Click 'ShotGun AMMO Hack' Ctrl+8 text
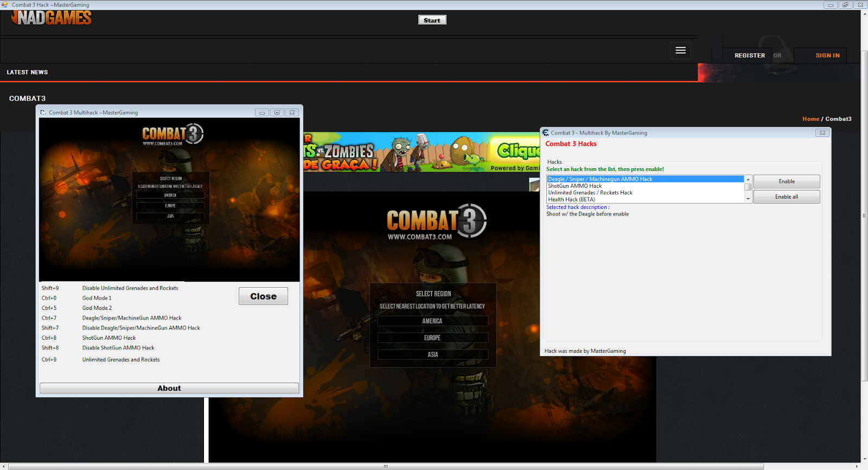Viewport: 868px width, 470px height. point(109,338)
